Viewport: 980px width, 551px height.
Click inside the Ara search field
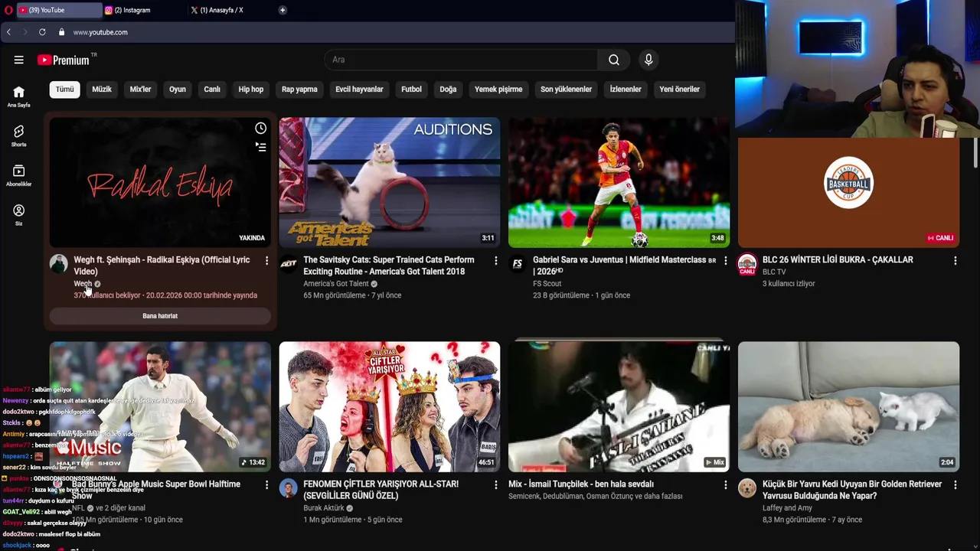click(x=461, y=60)
